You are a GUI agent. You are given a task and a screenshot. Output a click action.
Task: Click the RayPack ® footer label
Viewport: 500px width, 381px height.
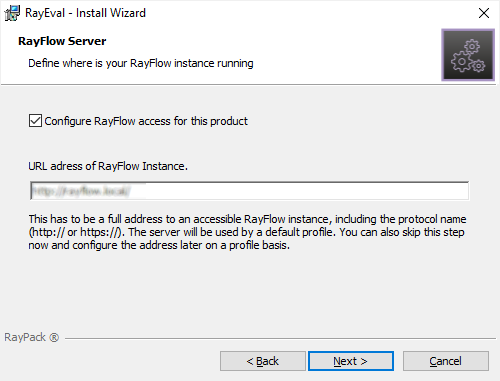tap(32, 337)
